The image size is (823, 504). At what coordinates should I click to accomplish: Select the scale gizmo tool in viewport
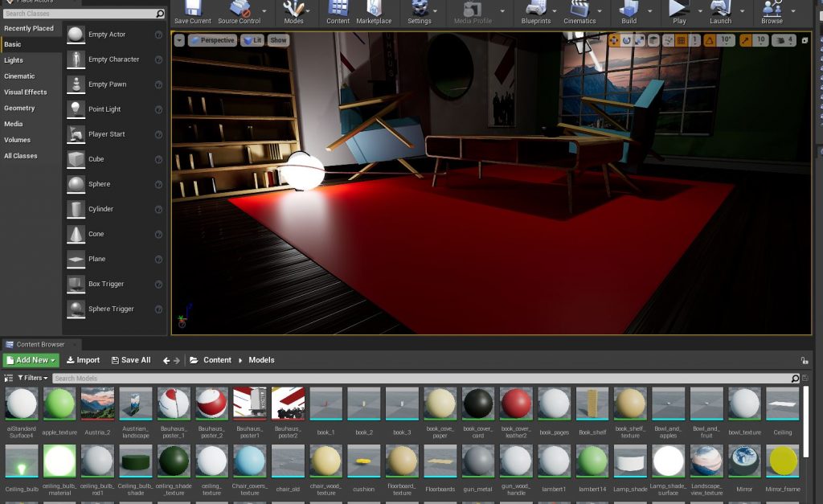coord(639,40)
